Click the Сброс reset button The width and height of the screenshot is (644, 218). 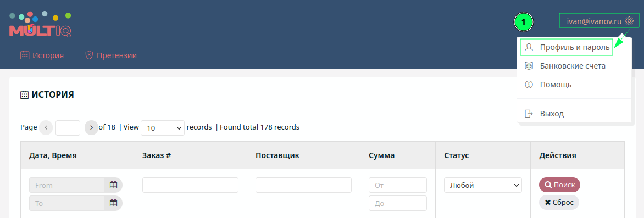pyautogui.click(x=559, y=203)
